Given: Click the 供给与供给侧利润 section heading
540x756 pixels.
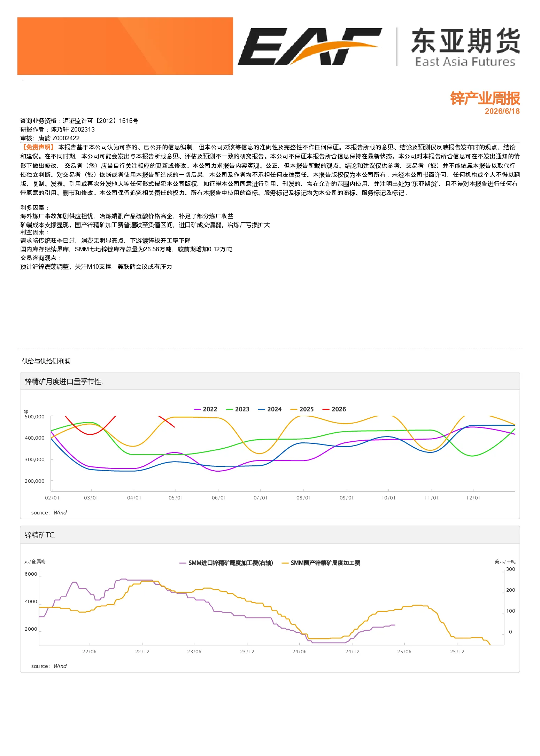Looking at the screenshot, I should pyautogui.click(x=46, y=361).
